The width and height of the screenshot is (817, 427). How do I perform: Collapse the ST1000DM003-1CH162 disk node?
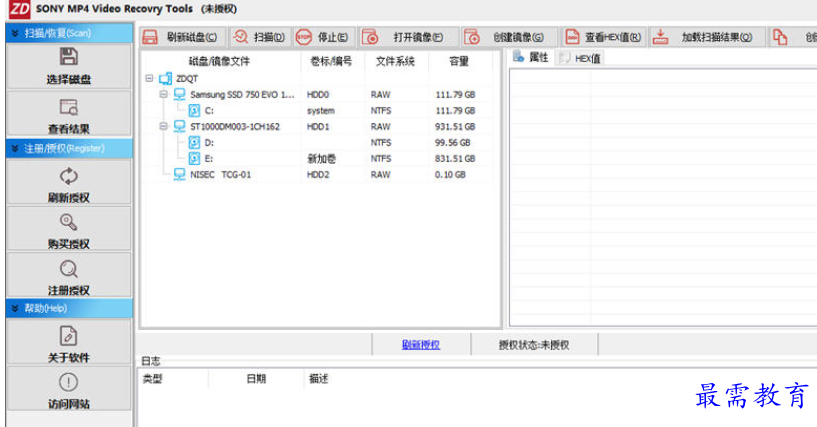pyautogui.click(x=164, y=126)
